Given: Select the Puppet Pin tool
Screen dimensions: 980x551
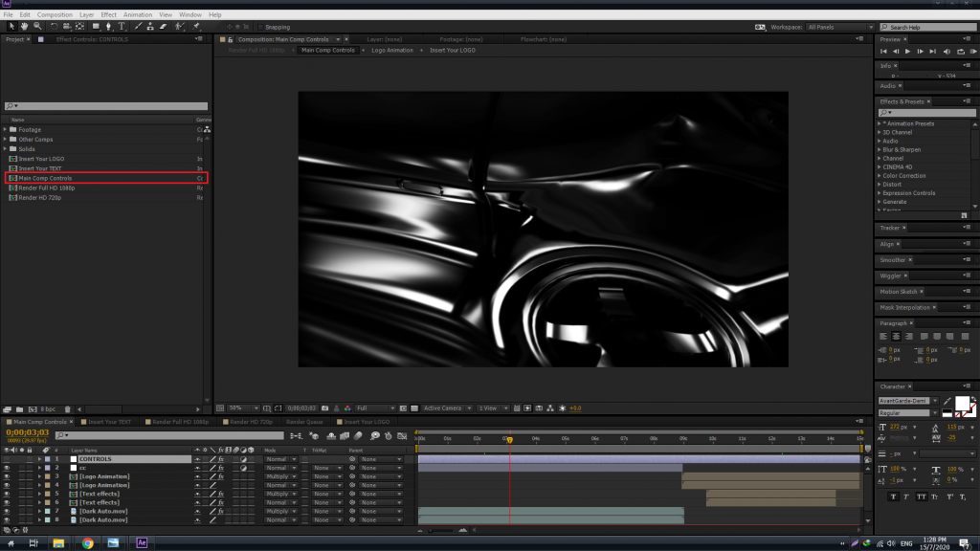Looking at the screenshot, I should [x=196, y=26].
